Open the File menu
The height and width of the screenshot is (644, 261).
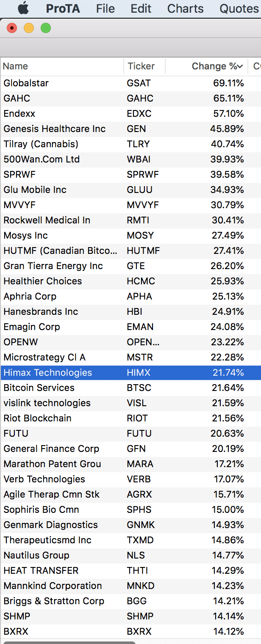coord(106,8)
